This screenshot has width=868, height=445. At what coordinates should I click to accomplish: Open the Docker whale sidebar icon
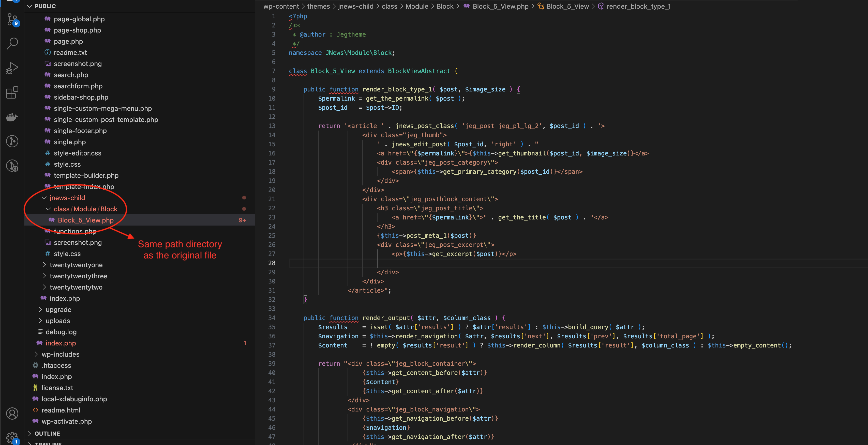[x=12, y=117]
